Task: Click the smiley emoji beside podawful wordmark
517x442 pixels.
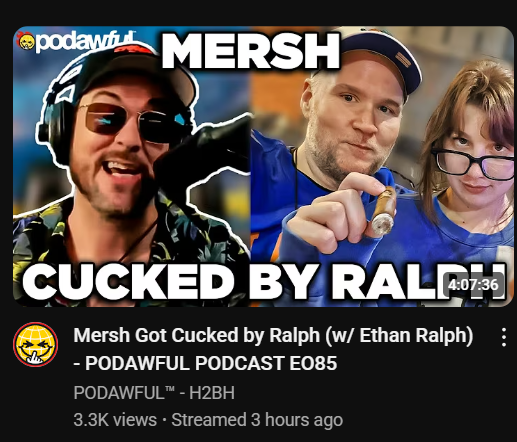Action: point(26,41)
